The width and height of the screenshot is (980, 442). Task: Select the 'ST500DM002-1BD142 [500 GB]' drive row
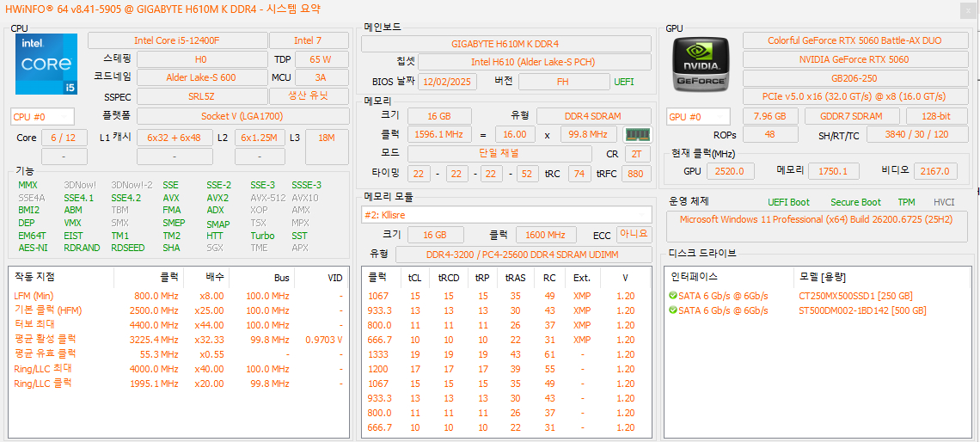[817, 310]
